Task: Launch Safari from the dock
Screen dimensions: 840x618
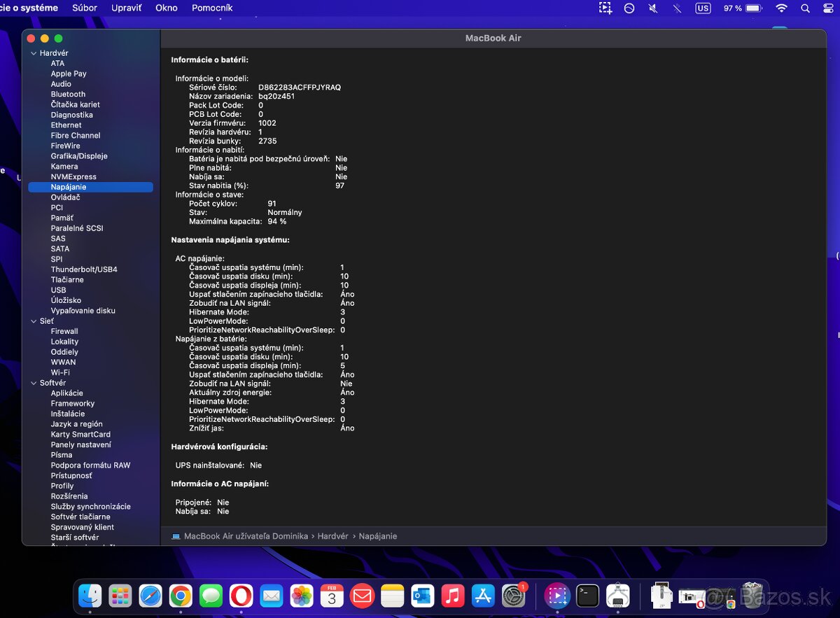Action: (150, 596)
